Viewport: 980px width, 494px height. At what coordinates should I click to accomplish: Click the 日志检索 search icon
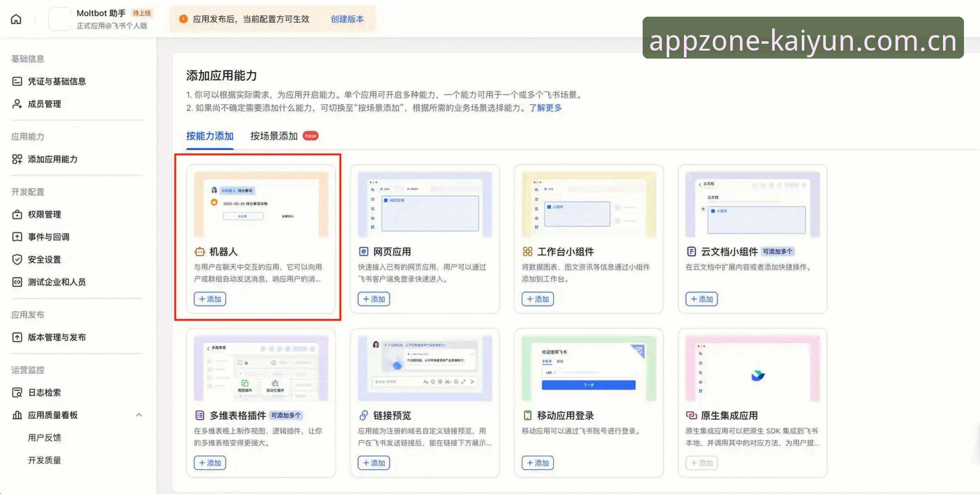[17, 392]
